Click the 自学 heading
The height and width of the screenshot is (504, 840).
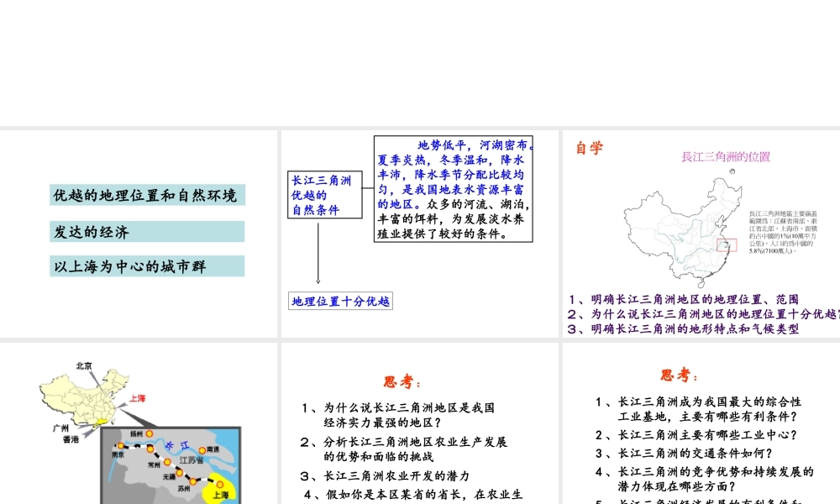pos(590,147)
